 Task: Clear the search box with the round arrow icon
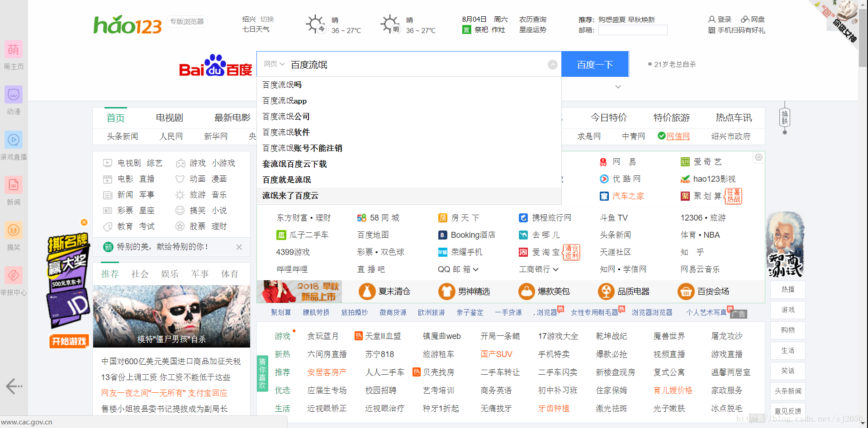pos(553,65)
